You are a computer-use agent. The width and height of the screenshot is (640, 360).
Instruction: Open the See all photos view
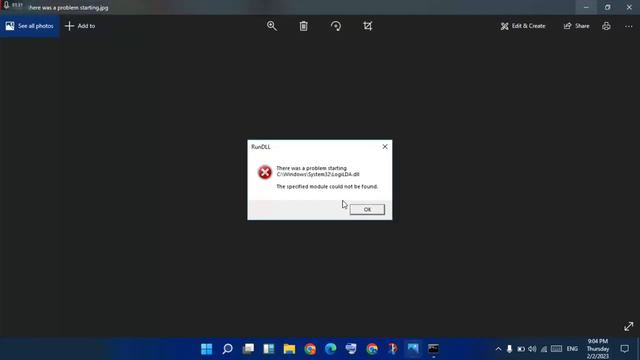(29, 26)
